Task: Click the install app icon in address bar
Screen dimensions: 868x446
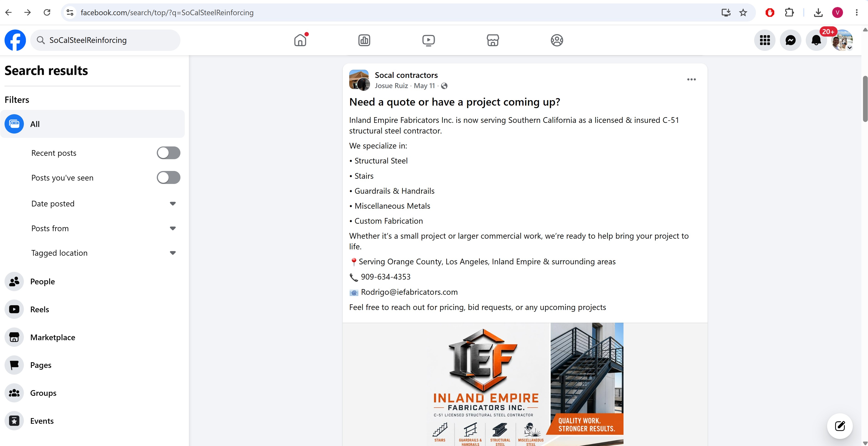Action: click(726, 12)
